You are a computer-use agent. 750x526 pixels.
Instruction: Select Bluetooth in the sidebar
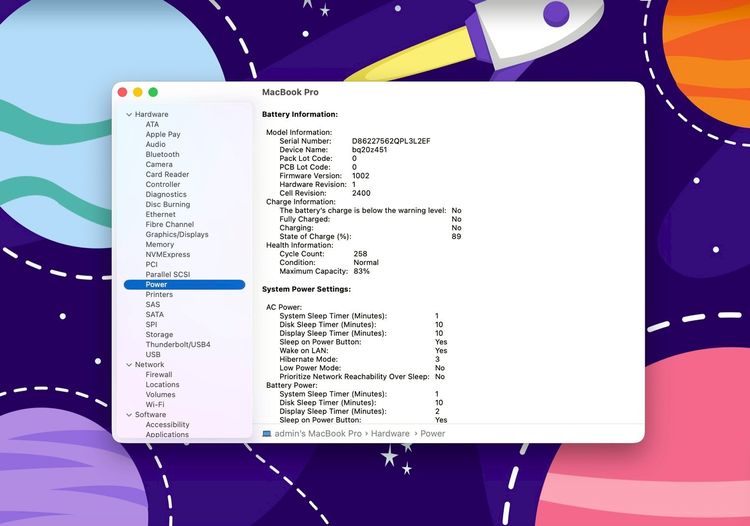pos(162,155)
